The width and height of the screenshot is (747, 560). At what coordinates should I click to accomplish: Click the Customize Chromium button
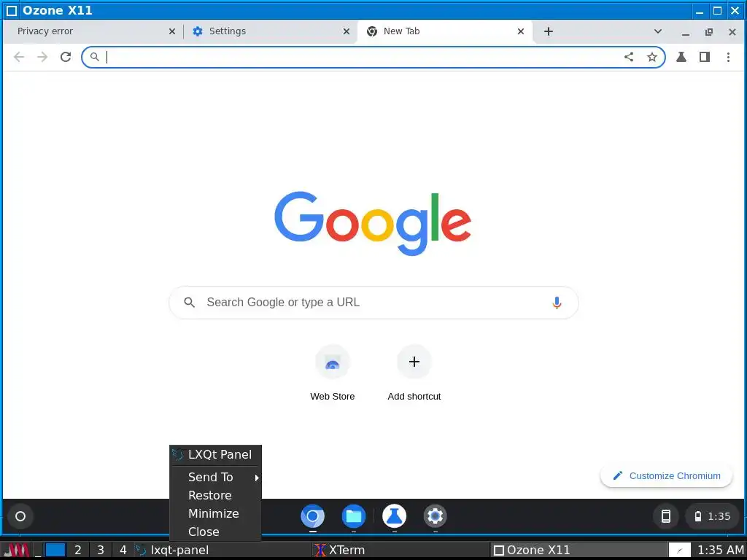click(666, 475)
